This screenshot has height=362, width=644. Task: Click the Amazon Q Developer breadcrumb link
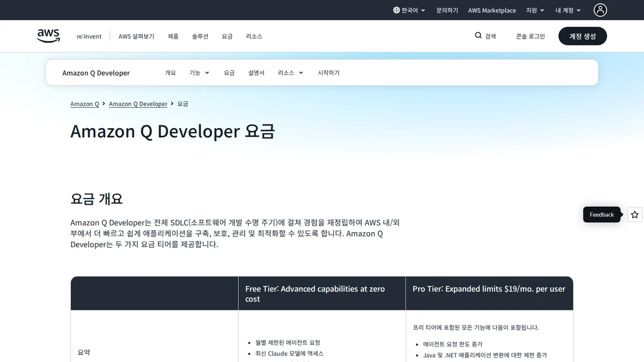[x=138, y=104]
